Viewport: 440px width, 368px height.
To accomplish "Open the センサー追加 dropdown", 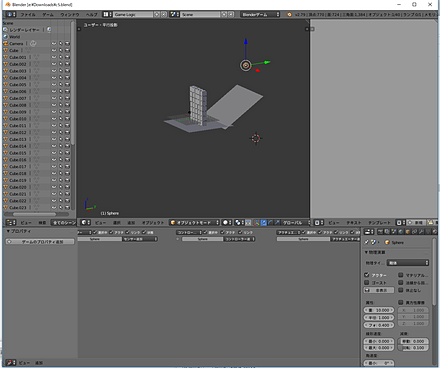I will pyautogui.click(x=140, y=239).
